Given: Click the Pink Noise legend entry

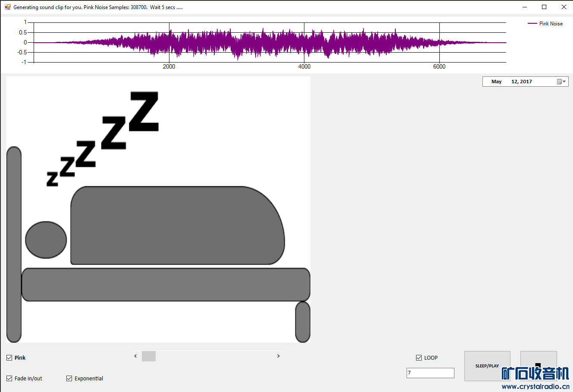Looking at the screenshot, I should [545, 24].
